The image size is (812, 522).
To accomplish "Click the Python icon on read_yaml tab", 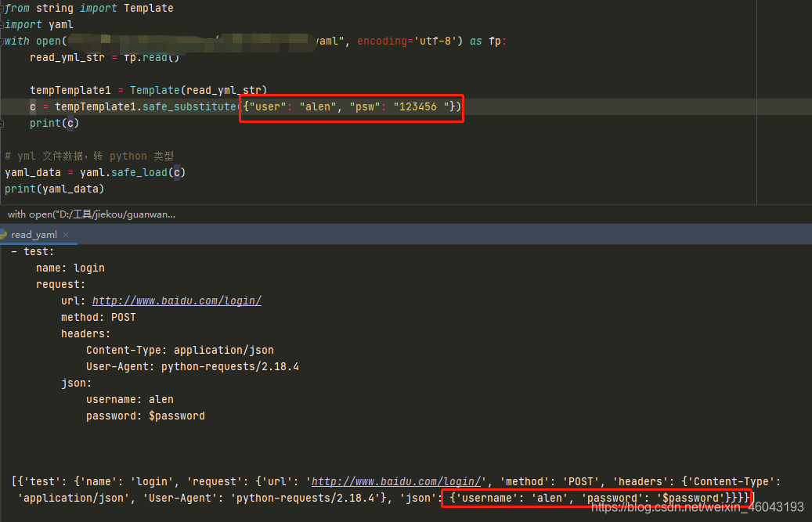I will click(x=3, y=235).
